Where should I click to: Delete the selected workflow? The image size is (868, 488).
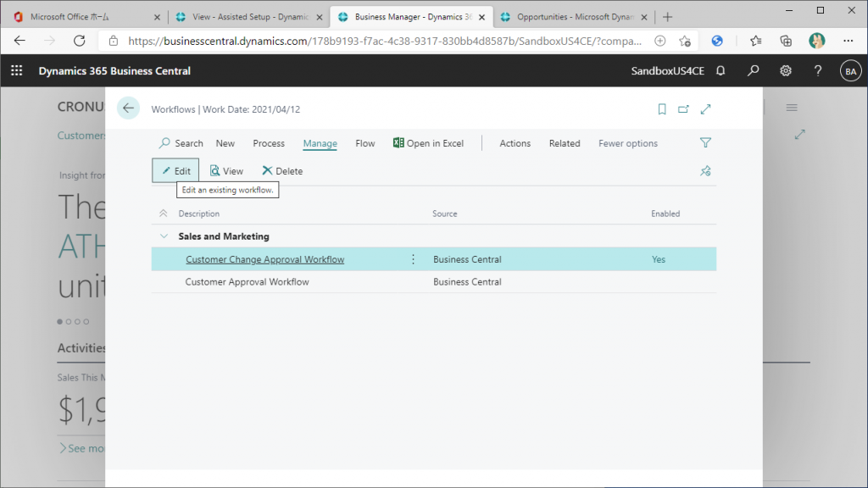pyautogui.click(x=282, y=171)
